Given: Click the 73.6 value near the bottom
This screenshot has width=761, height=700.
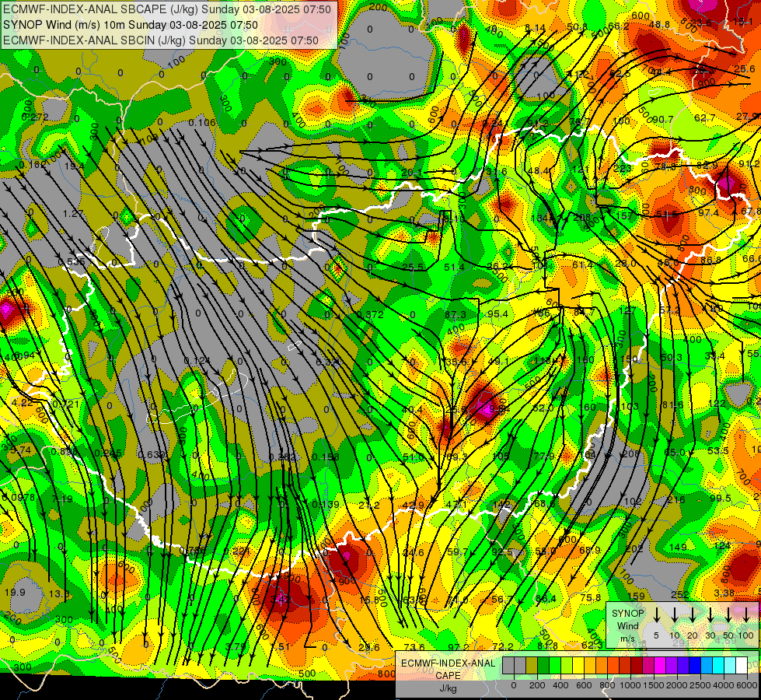Looking at the screenshot, I should 414,647.
